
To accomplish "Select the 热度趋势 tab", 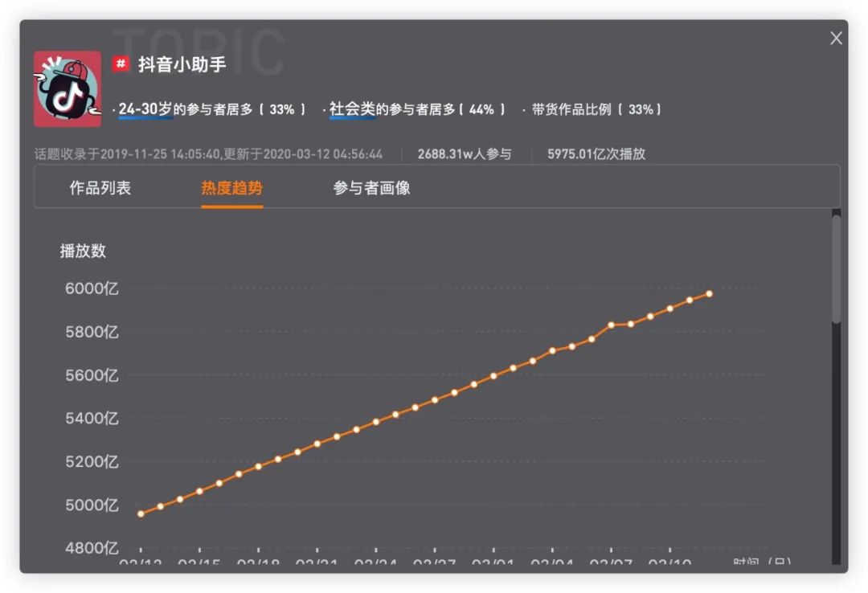I will 232,188.
